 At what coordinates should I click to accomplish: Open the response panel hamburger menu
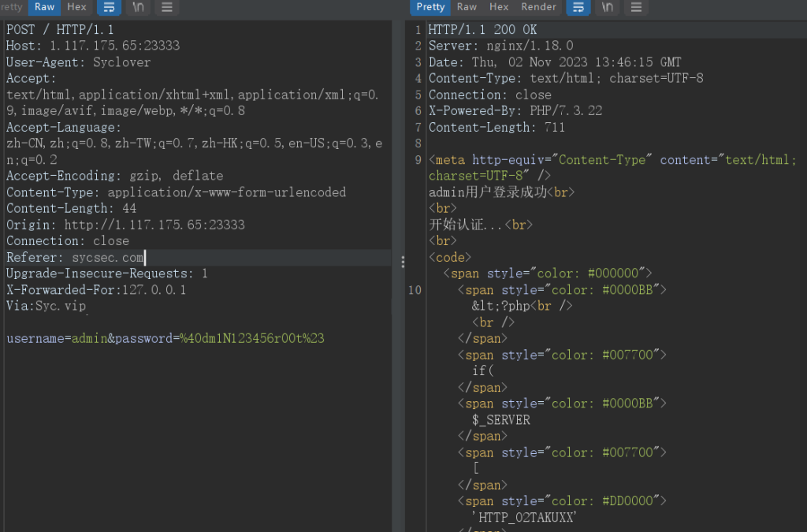tap(636, 7)
